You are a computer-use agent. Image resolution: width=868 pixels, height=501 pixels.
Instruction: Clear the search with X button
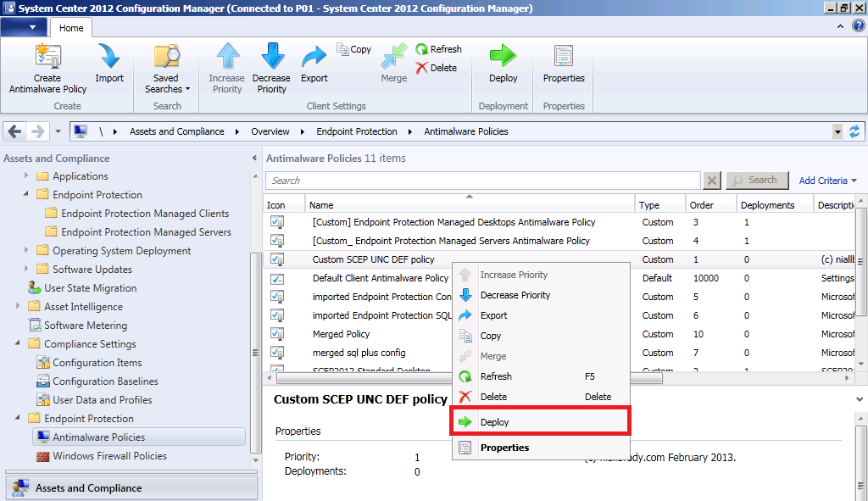coord(712,181)
